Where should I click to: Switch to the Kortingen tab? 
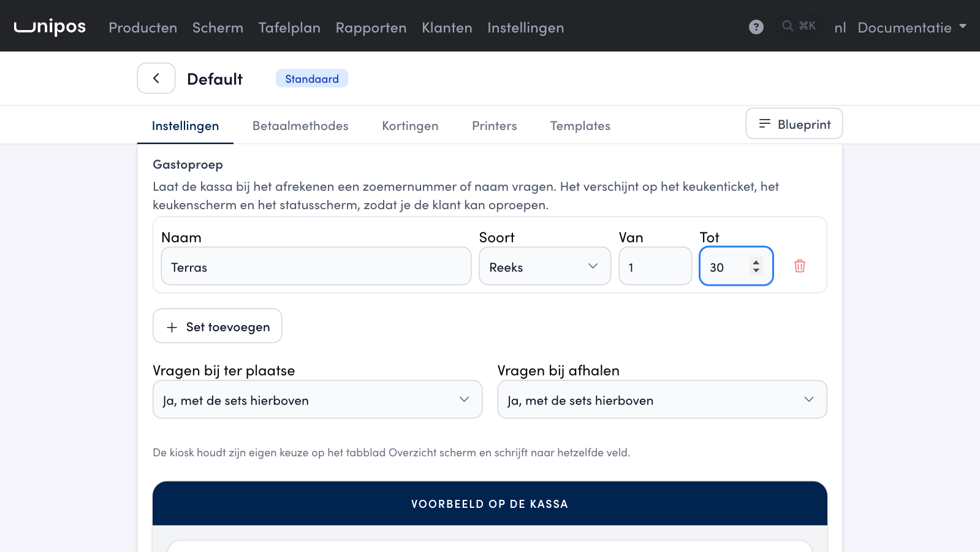[410, 126]
